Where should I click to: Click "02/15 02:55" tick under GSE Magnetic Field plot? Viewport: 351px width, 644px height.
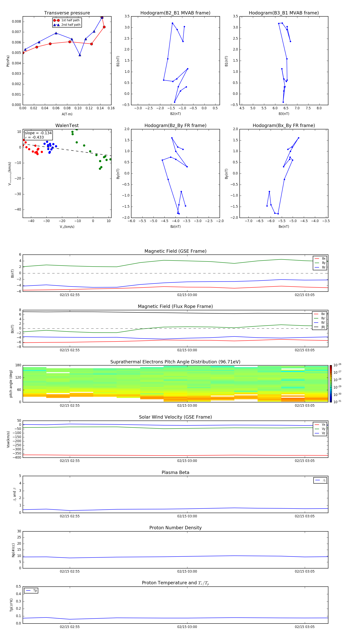(70, 295)
